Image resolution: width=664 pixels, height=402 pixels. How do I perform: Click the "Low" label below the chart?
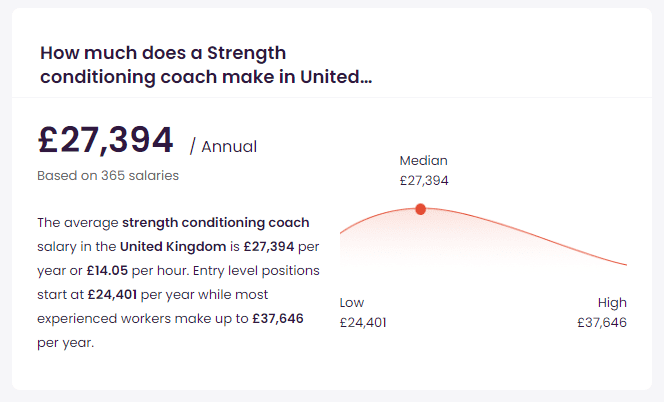[x=352, y=303]
